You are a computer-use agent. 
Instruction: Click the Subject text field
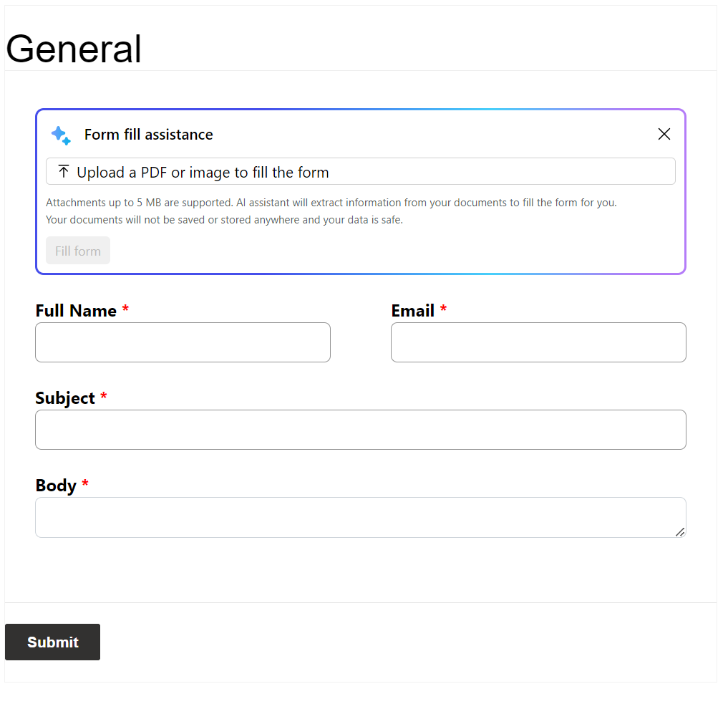[360, 430]
